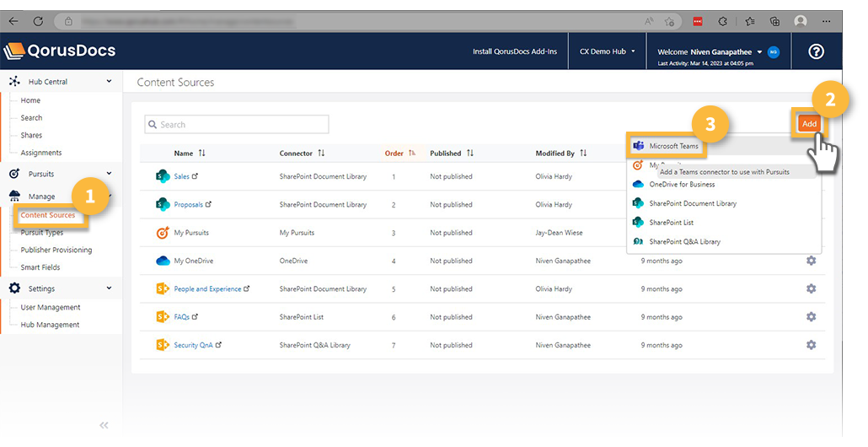The image size is (868, 447).
Task: Click the My Pursuits row target icon
Action: 162,233
